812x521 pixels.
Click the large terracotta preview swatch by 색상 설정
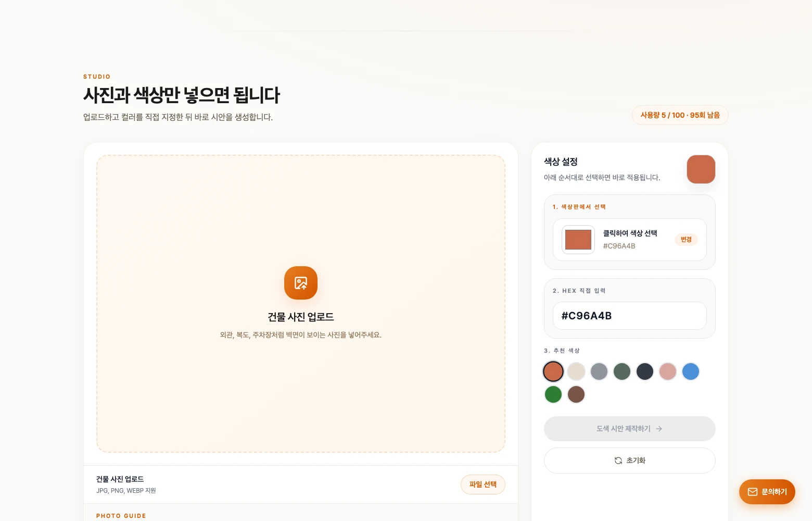point(701,169)
